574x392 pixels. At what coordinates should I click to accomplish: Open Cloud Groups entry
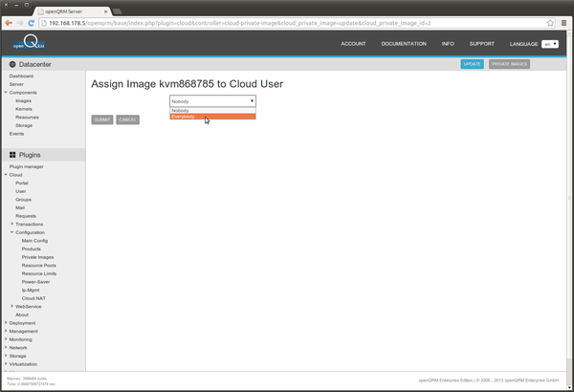tap(23, 200)
